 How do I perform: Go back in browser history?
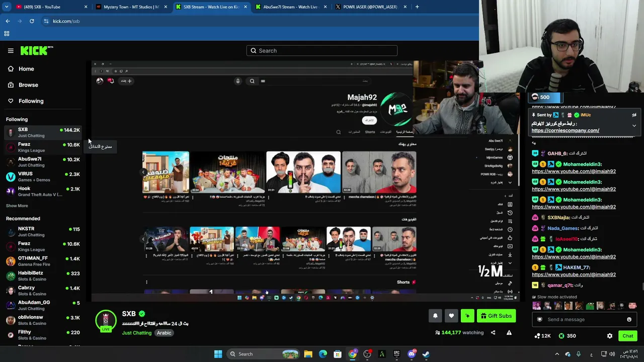[x=8, y=21]
